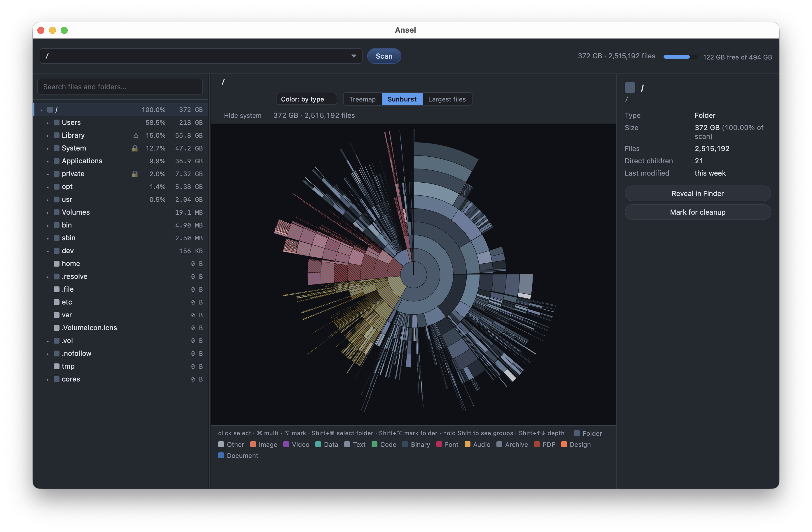Expand the .vol folder

(x=48, y=341)
